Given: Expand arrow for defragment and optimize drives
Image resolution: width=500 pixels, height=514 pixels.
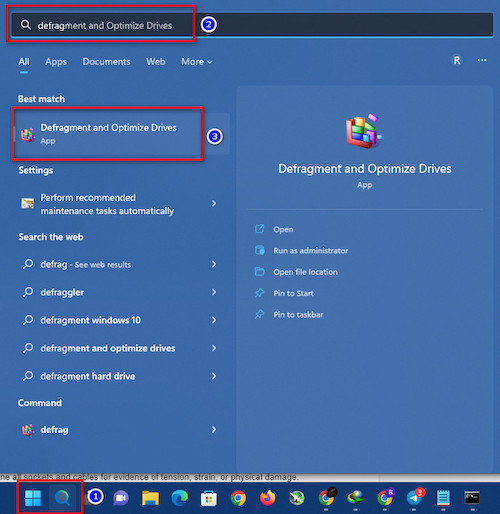Looking at the screenshot, I should point(214,348).
